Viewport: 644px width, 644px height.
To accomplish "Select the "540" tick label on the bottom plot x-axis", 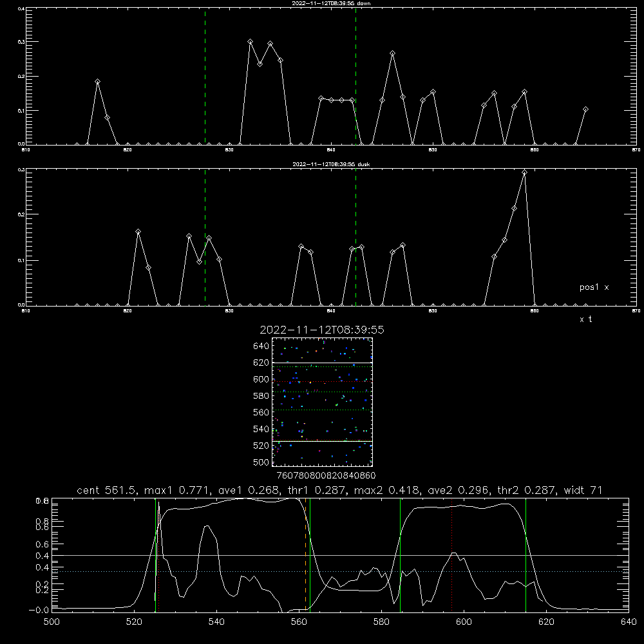I will click(216, 622).
